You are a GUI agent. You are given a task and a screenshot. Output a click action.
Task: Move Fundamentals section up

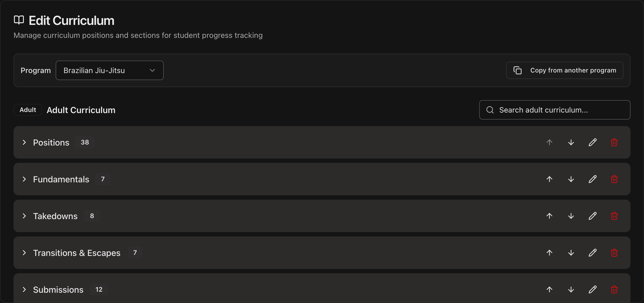[x=549, y=179]
